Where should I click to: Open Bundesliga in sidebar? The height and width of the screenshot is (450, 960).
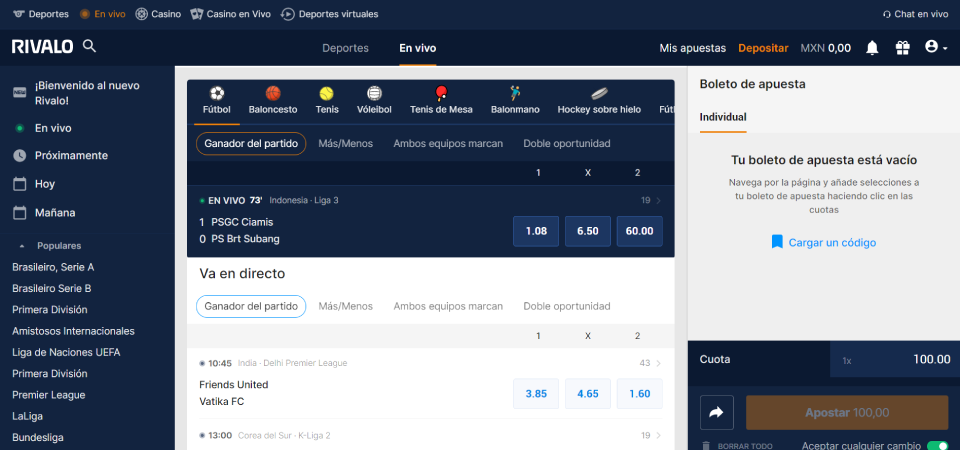click(x=38, y=438)
